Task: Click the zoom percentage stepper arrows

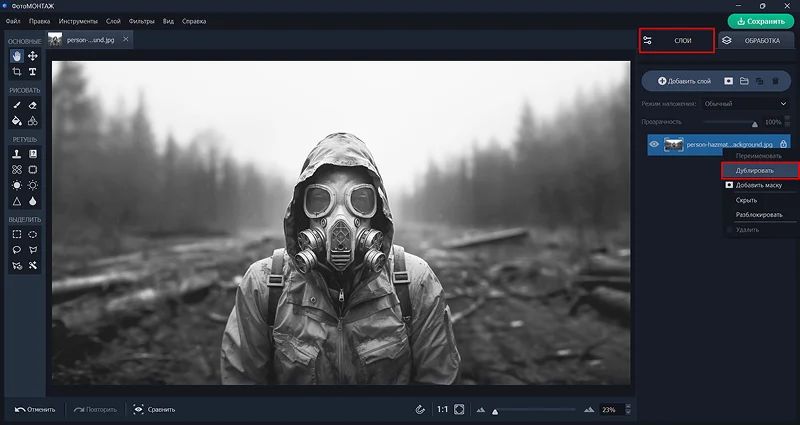Action: [x=628, y=409]
